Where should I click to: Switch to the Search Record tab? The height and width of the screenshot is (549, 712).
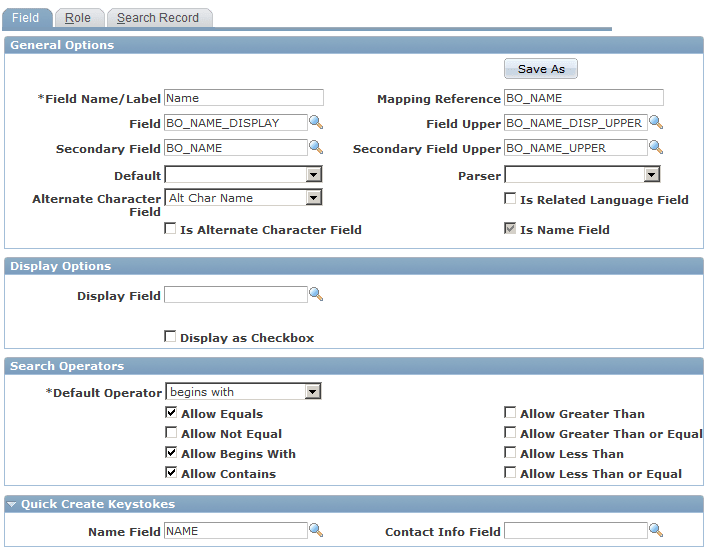158,18
